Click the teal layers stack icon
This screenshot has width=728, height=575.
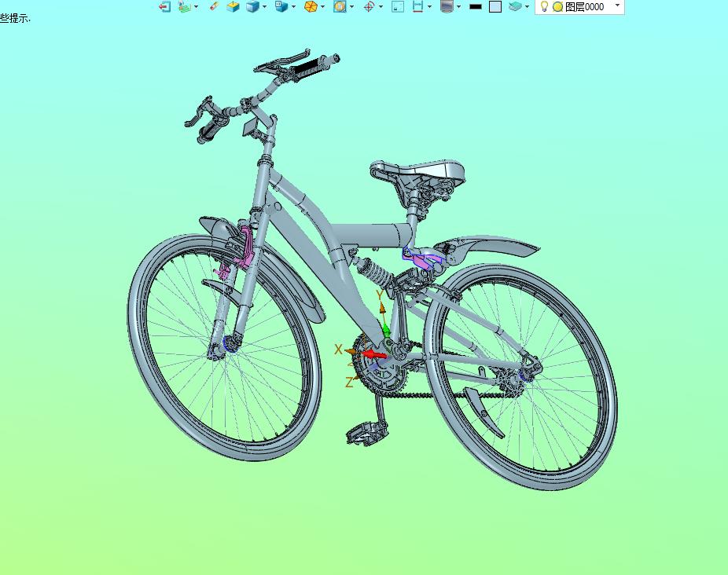click(x=516, y=6)
